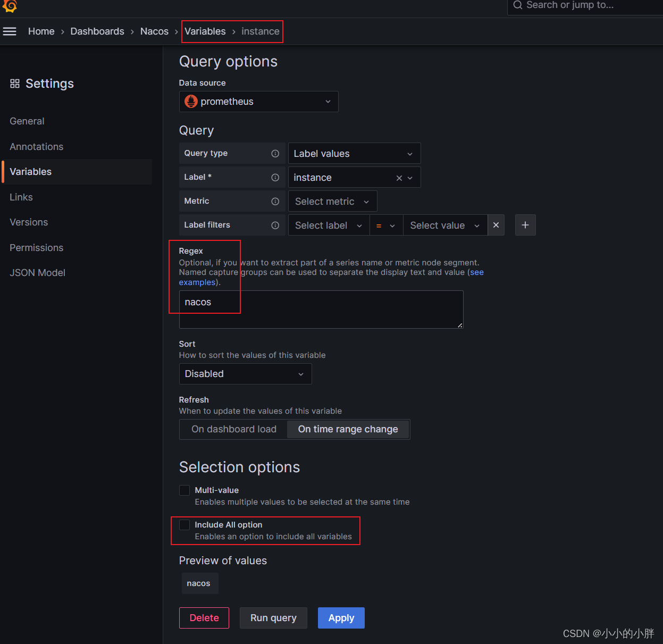Open the Label values query type dropdown
The width and height of the screenshot is (663, 644).
pos(354,154)
